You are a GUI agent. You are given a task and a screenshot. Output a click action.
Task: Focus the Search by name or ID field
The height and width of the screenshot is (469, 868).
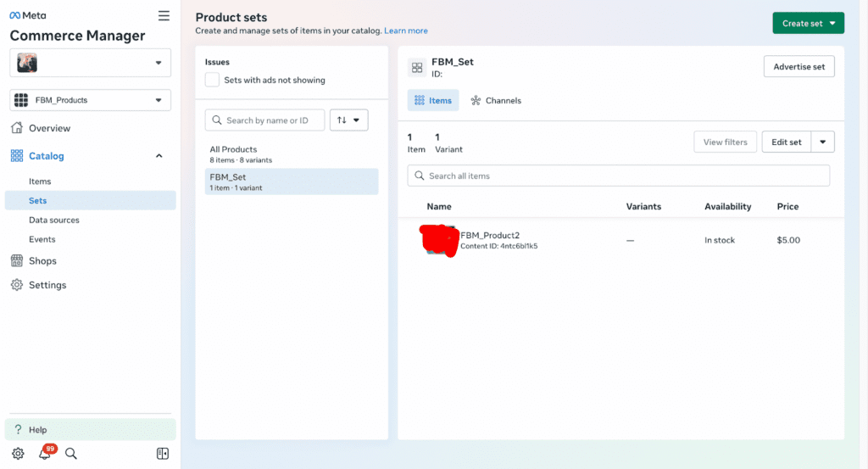(x=264, y=120)
